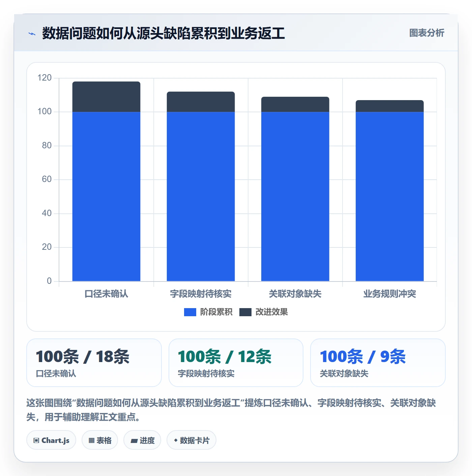The image size is (472, 476).
Task: Toggle the 阶段累积 legend swatch
Action: point(190,312)
